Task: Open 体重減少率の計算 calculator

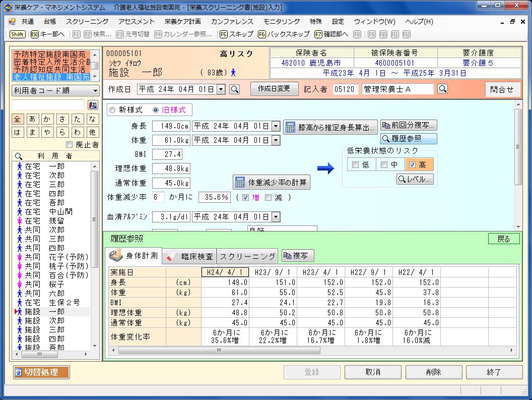Action: (x=272, y=182)
